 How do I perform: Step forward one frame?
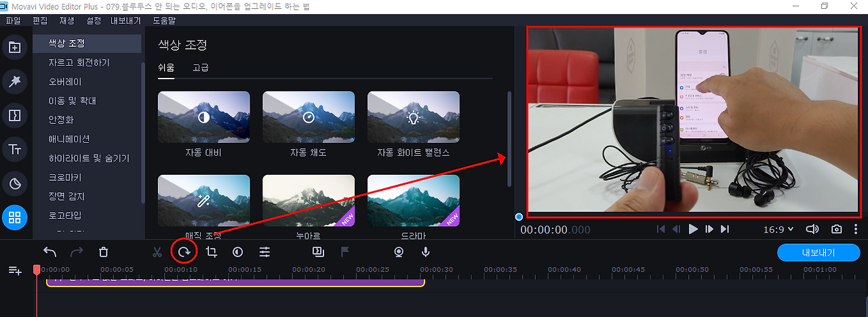coord(709,229)
